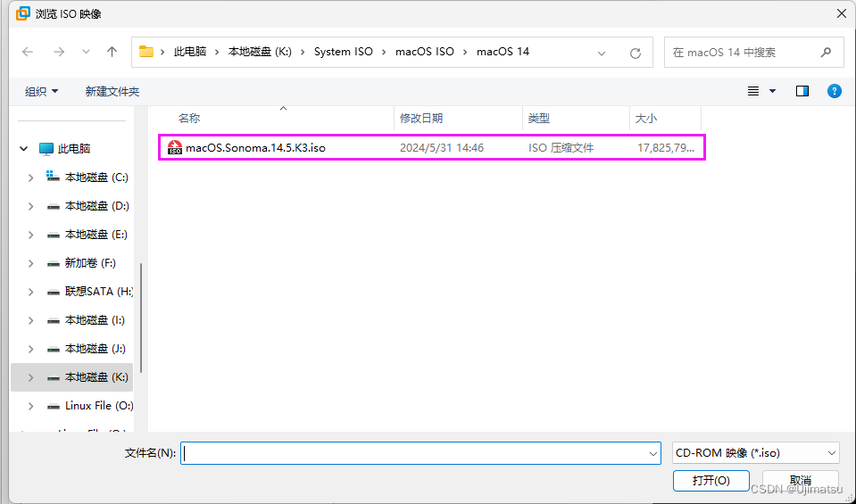This screenshot has height=504, width=856.
Task: Go back with the left arrow
Action: (28, 52)
